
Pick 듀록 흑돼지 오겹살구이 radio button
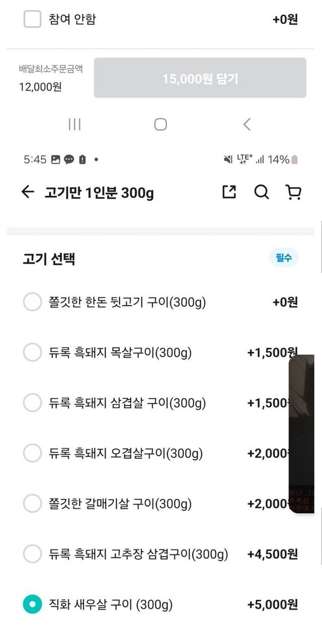(32, 453)
